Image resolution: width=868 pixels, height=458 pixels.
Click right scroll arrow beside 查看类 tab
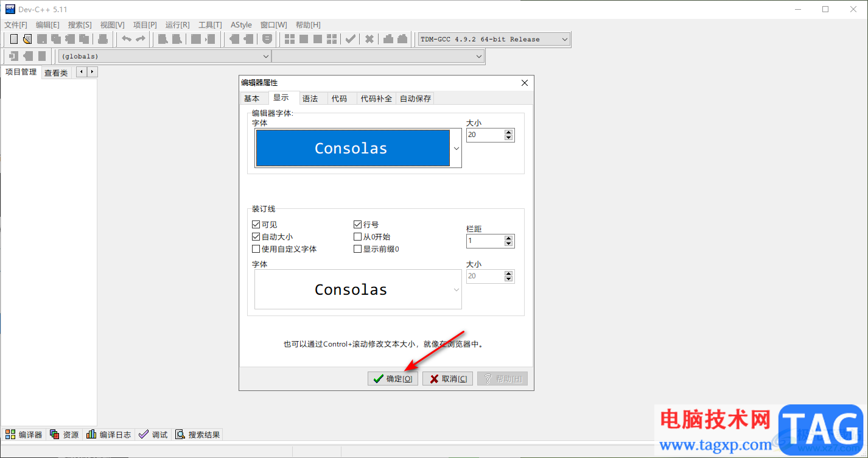click(92, 72)
